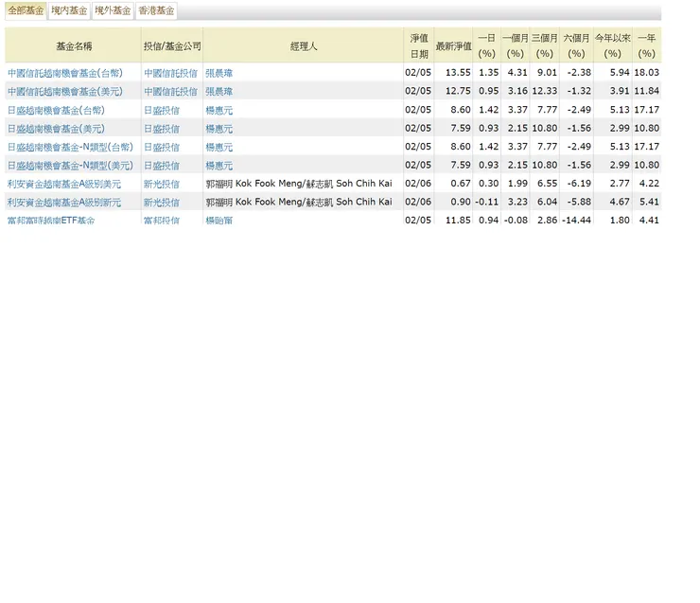700x603 pixels.
Task: Switch to the 香港基金 tab
Action: (x=156, y=10)
